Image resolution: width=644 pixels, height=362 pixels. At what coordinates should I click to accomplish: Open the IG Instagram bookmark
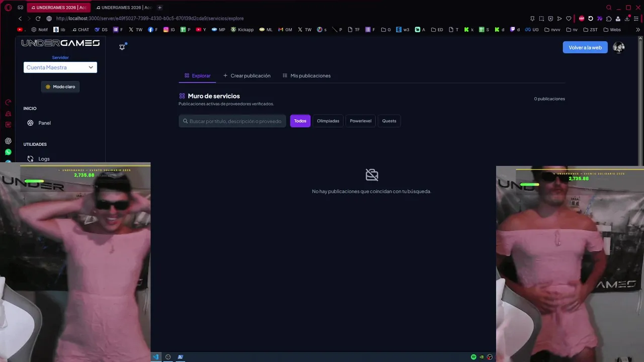coord(169,30)
